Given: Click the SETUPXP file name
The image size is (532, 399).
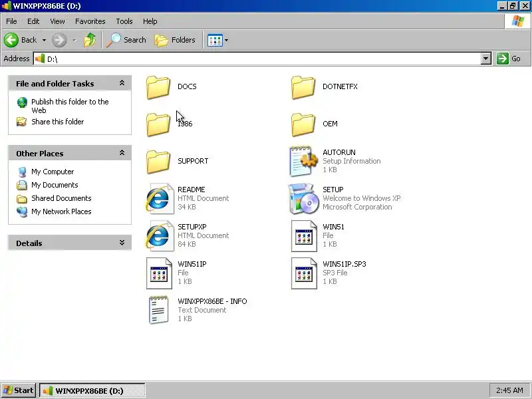Looking at the screenshot, I should [x=192, y=227].
